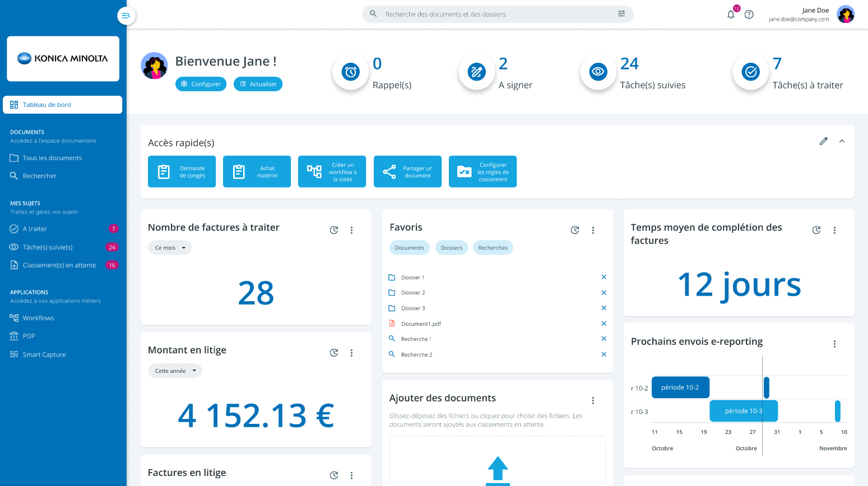The width and height of the screenshot is (868, 486).
Task: Collapse the Accès rapide(s) section
Action: click(842, 141)
